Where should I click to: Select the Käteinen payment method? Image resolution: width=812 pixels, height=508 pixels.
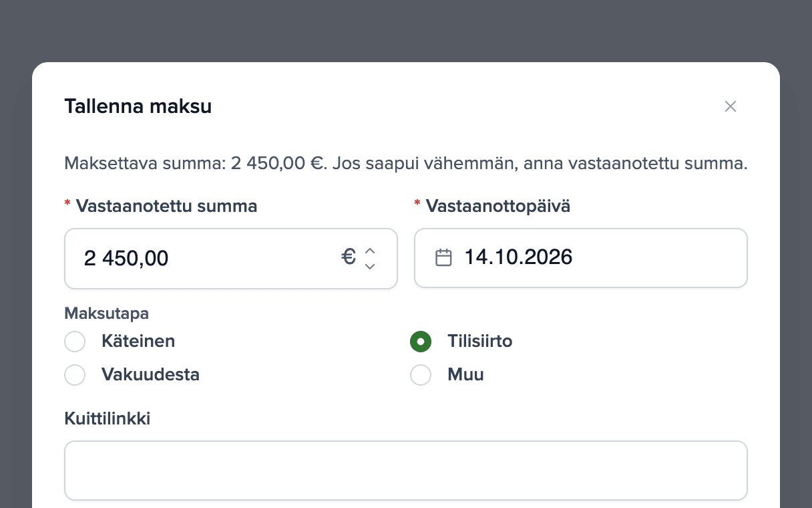point(75,341)
